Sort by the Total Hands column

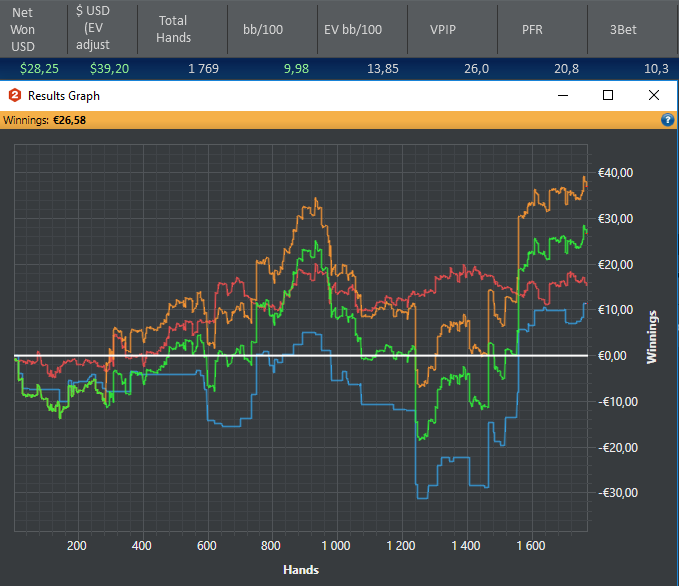click(x=173, y=28)
